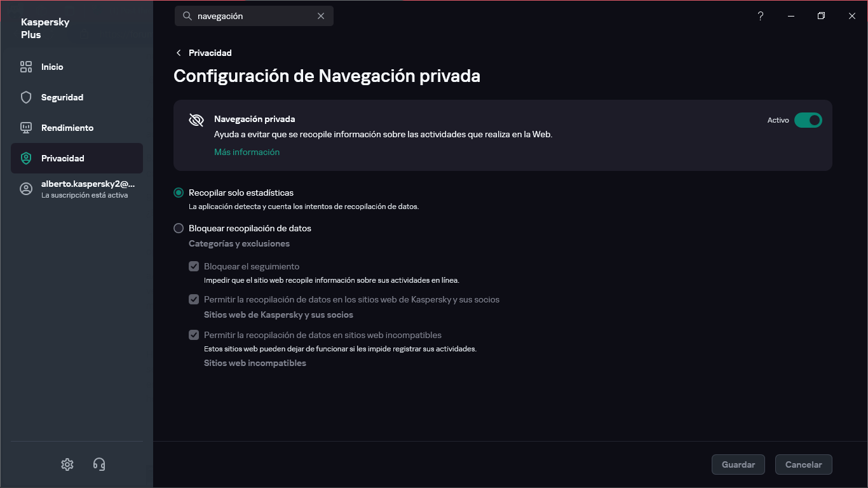Viewport: 868px width, 488px height.
Task: Restore down the Kaspersky window
Action: (x=821, y=16)
